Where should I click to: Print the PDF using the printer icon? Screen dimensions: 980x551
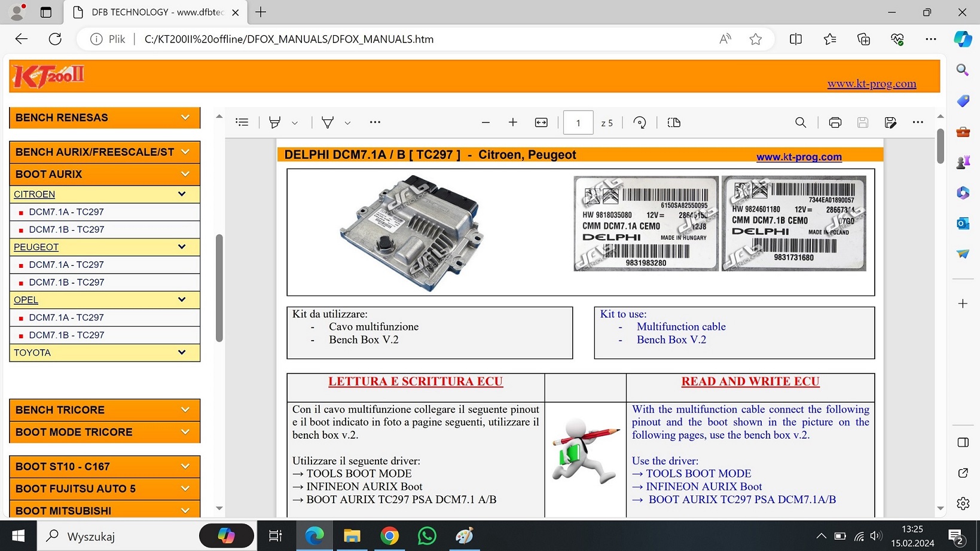coord(835,123)
